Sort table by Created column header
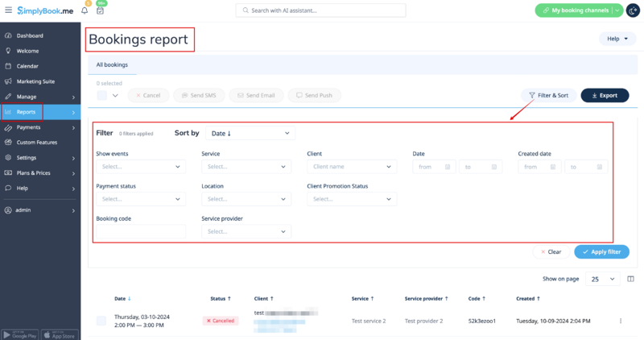This screenshot has width=644, height=340. pyautogui.click(x=528, y=298)
